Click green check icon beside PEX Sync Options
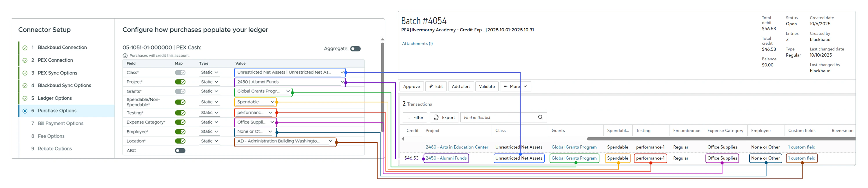The height and width of the screenshot is (188, 868). click(x=25, y=73)
